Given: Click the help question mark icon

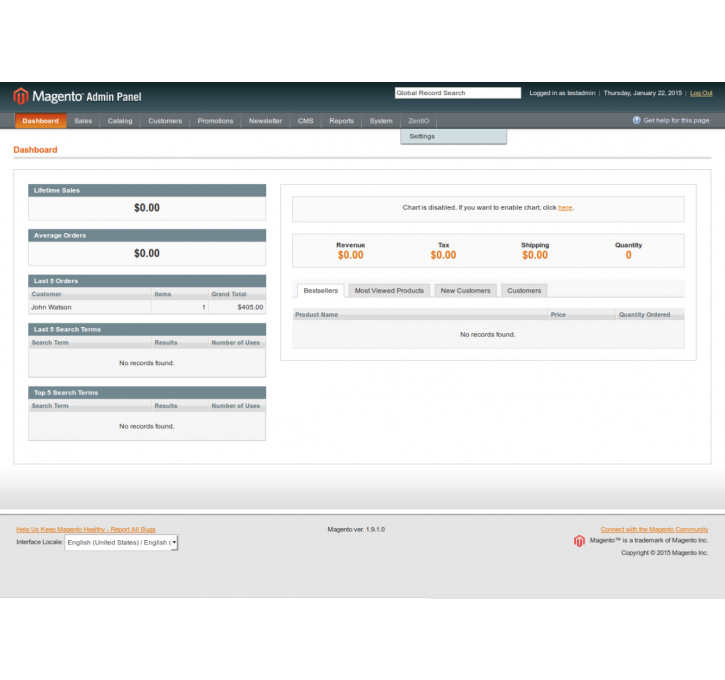Looking at the screenshot, I should [x=636, y=120].
